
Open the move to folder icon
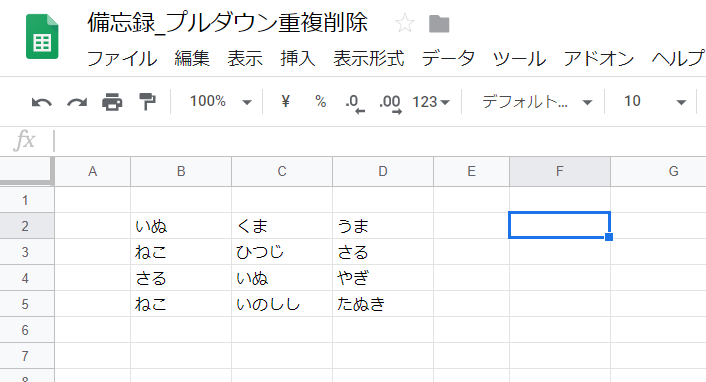click(x=439, y=24)
